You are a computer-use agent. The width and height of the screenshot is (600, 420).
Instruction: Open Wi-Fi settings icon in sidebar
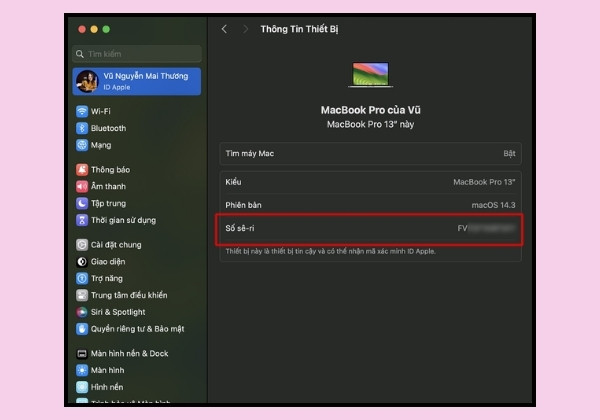[82, 111]
